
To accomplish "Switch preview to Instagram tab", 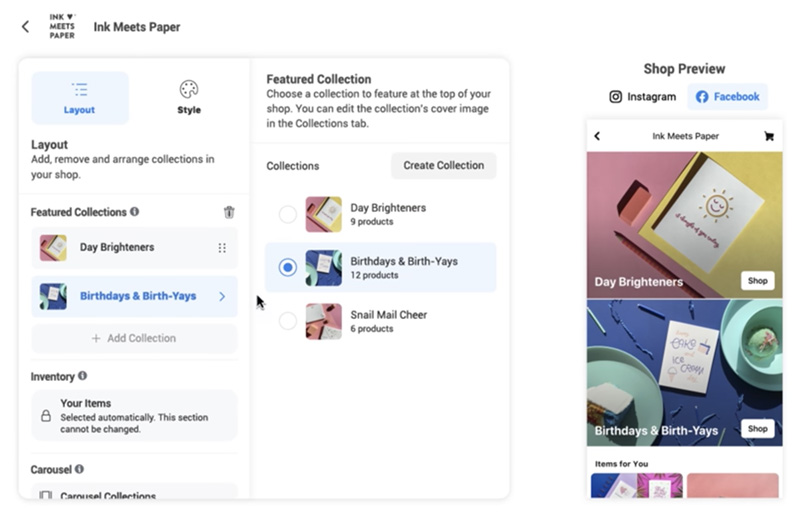I will click(x=643, y=96).
